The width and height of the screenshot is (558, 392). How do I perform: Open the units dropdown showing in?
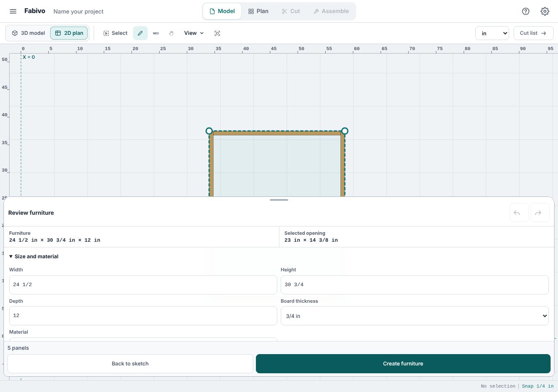coord(492,33)
